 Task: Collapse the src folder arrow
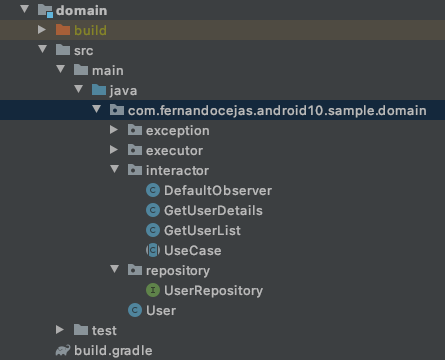pyautogui.click(x=43, y=49)
